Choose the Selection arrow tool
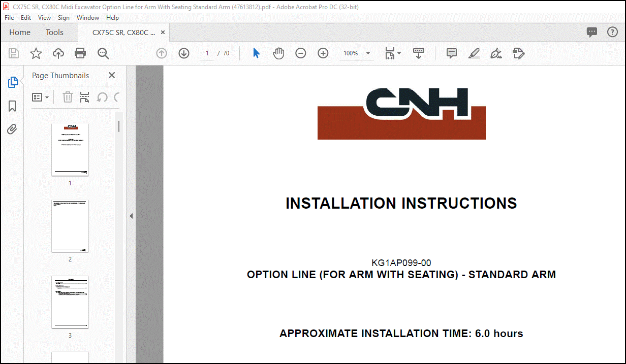The width and height of the screenshot is (626, 364). click(x=256, y=53)
